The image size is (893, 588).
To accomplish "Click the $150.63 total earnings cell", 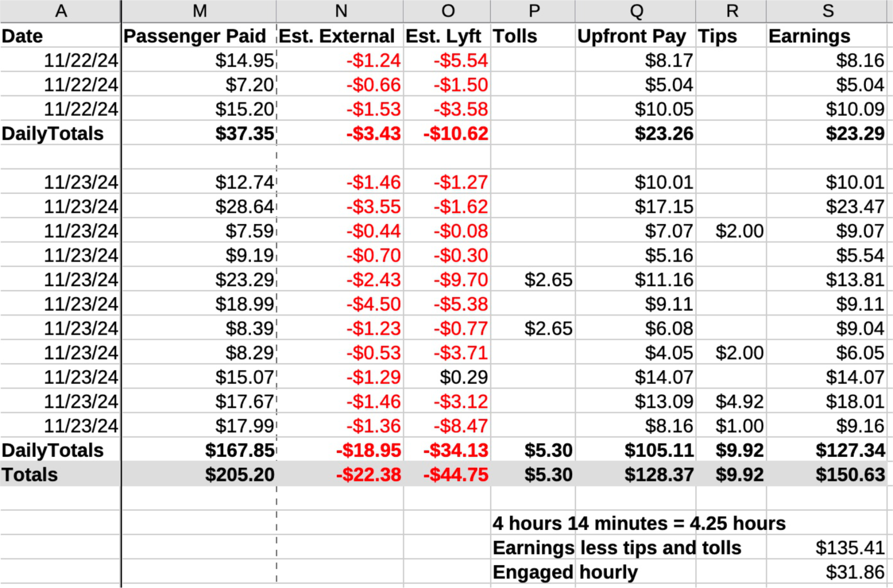I will [850, 474].
